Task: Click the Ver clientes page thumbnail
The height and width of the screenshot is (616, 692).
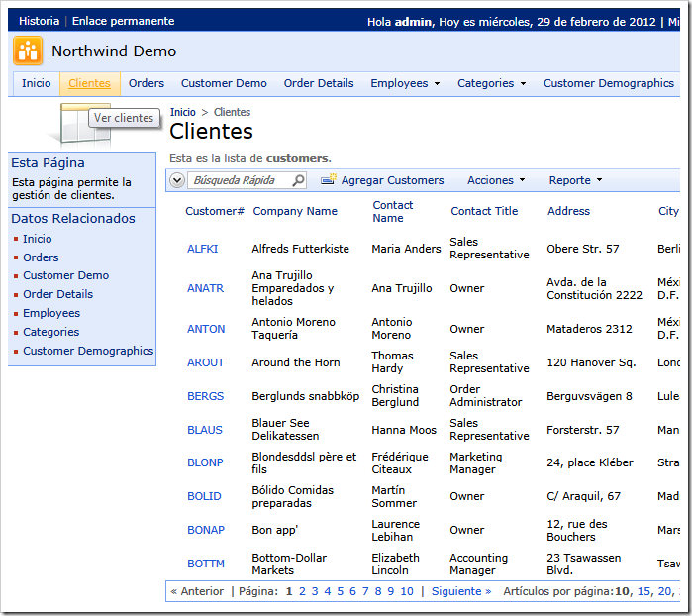Action: pos(86,123)
